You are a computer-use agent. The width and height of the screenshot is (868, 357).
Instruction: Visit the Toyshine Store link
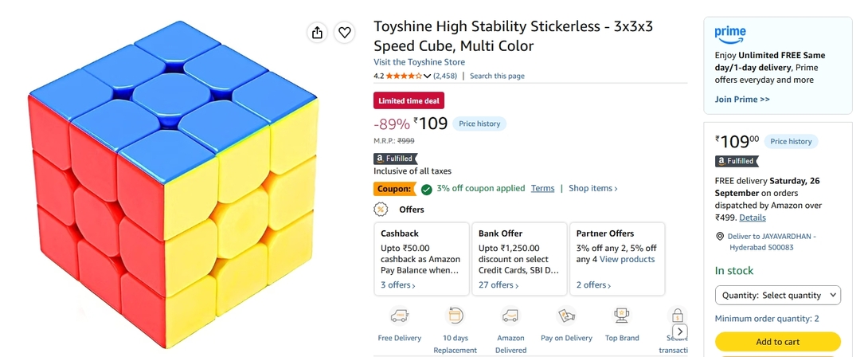click(x=419, y=62)
